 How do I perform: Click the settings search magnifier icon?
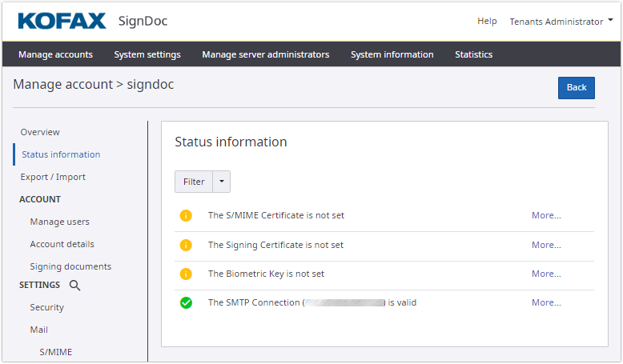click(x=74, y=285)
